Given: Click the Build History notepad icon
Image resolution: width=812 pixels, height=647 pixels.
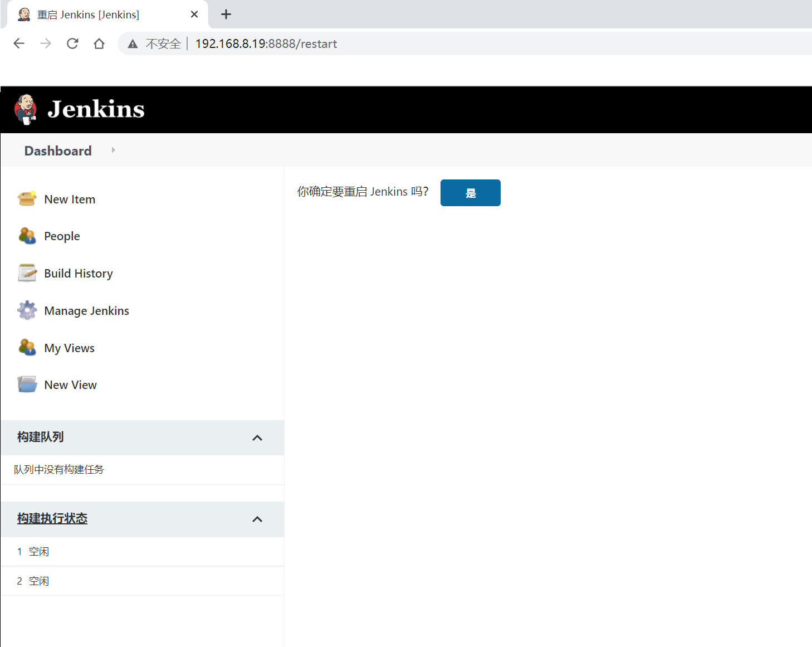Looking at the screenshot, I should [27, 273].
